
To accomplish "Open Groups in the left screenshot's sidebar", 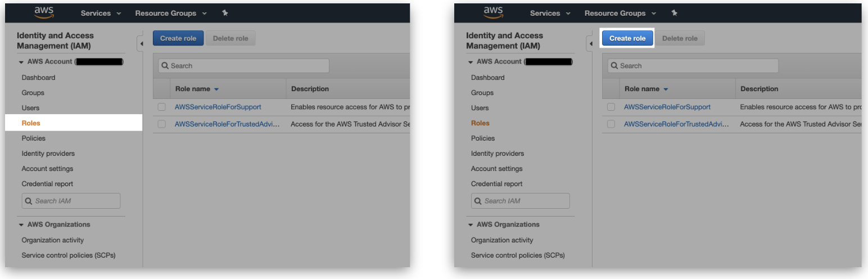I will click(x=33, y=93).
